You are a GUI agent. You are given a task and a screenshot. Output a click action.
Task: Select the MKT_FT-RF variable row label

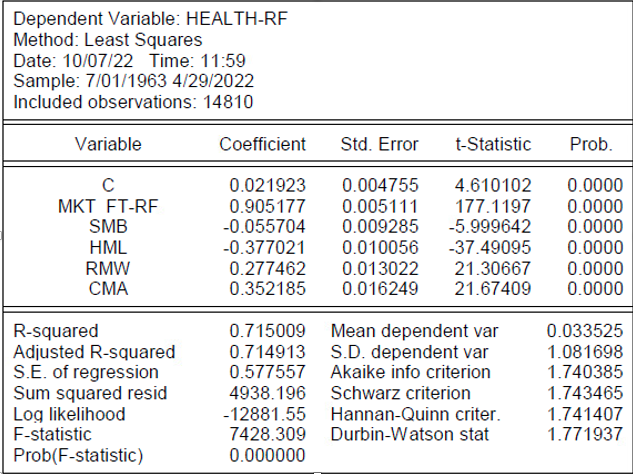point(108,206)
